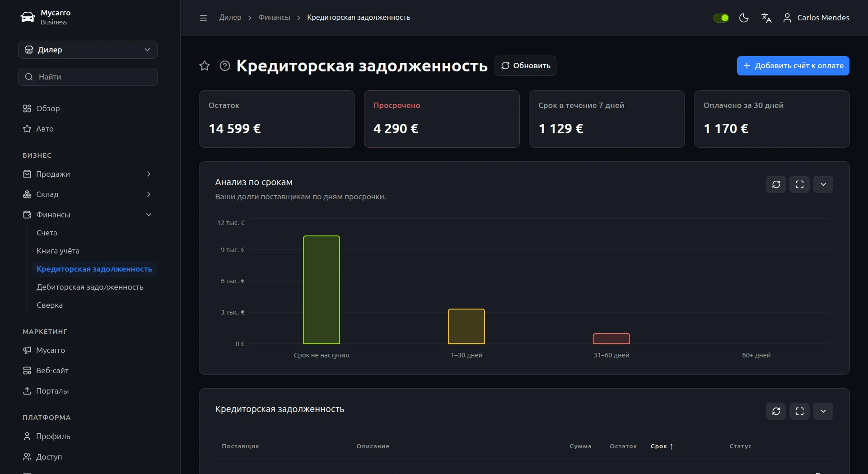Click the yellow 1–30 дней bar
The height and width of the screenshot is (474, 868).
[x=467, y=326]
